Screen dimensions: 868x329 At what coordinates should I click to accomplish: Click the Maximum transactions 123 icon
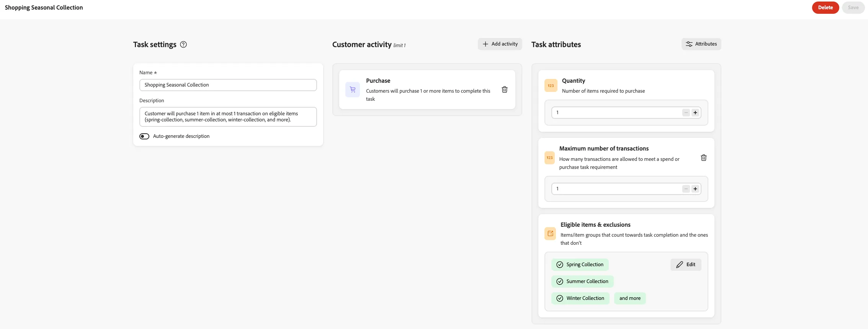coord(550,158)
